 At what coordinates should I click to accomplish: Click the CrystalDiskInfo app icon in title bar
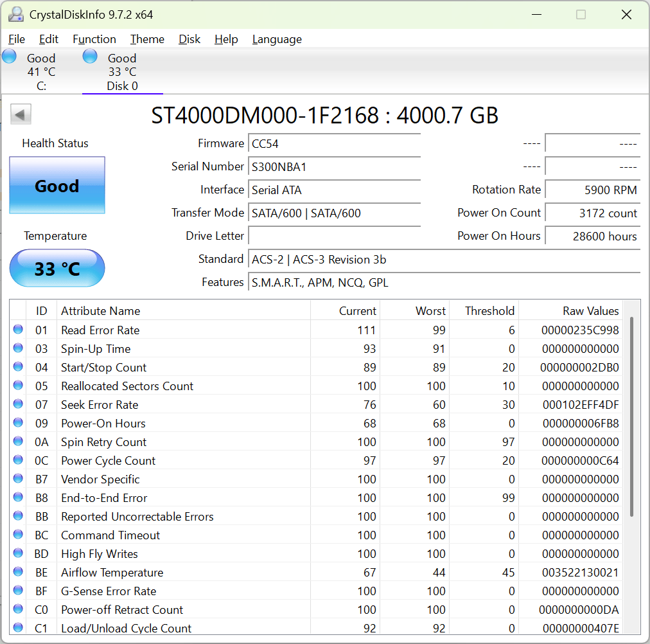click(16, 15)
